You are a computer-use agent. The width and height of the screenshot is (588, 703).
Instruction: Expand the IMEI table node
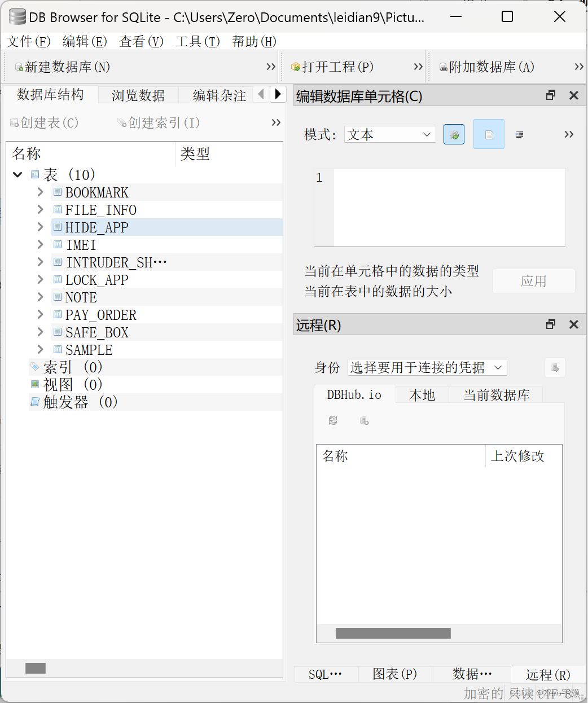coord(40,244)
